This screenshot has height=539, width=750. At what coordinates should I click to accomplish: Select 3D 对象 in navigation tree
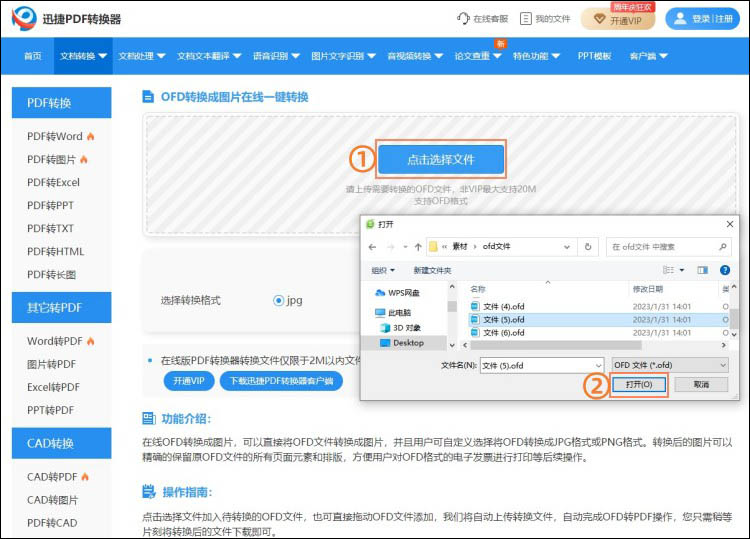click(x=400, y=328)
